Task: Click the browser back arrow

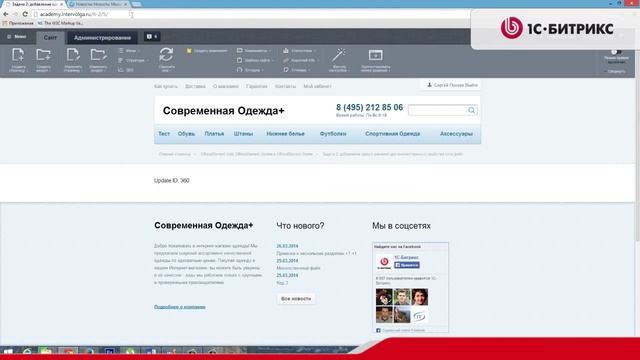Action: 6,14
